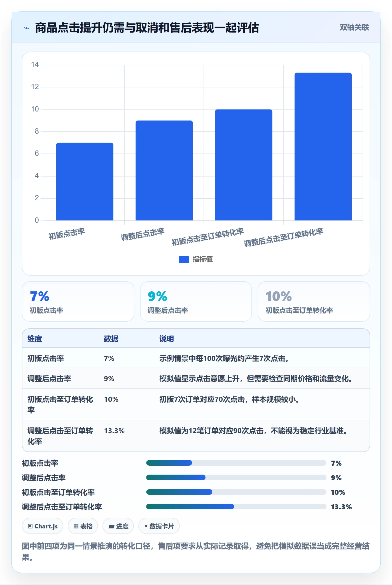Select the 数据卡片 tag

(159, 526)
